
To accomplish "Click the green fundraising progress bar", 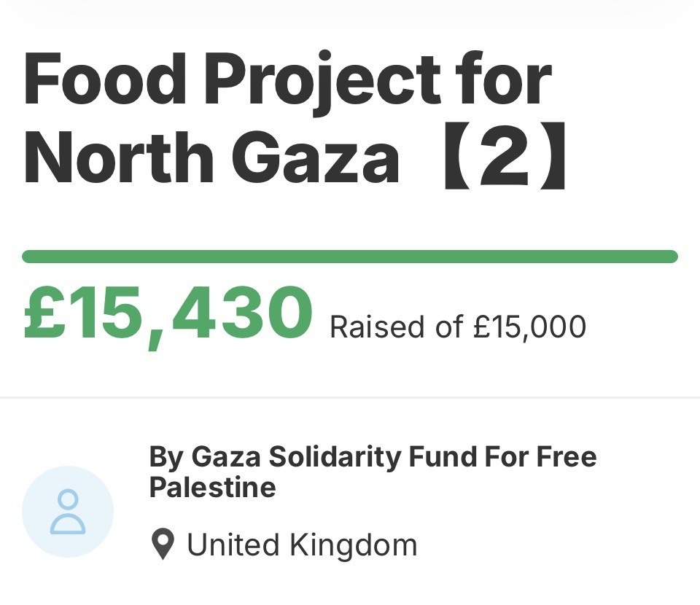I will (x=350, y=254).
